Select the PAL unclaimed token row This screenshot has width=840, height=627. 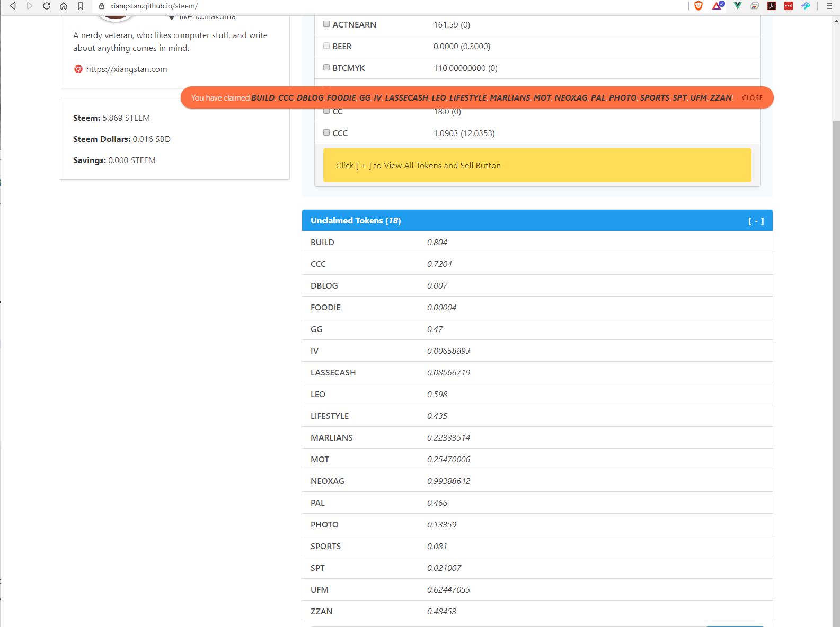[x=537, y=503]
